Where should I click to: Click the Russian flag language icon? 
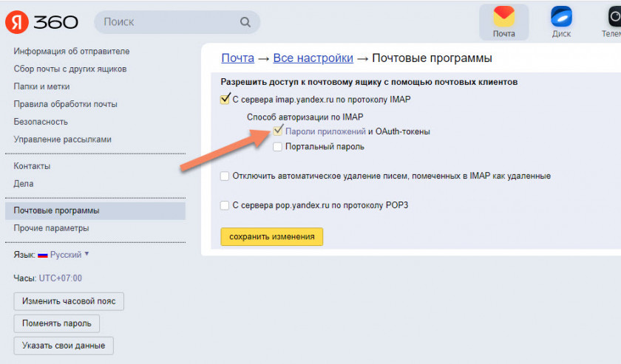click(43, 255)
